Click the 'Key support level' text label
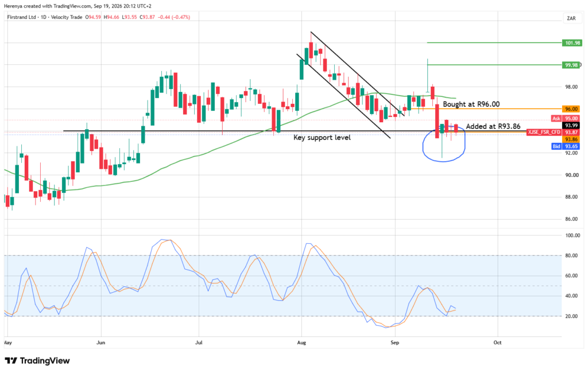This screenshot has height=373, width=588. coord(322,138)
